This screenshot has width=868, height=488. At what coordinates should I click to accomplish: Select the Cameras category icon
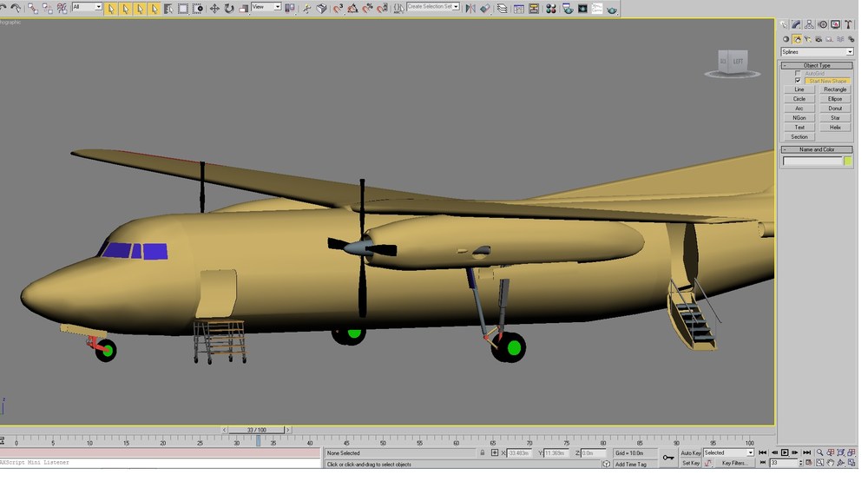pos(819,39)
